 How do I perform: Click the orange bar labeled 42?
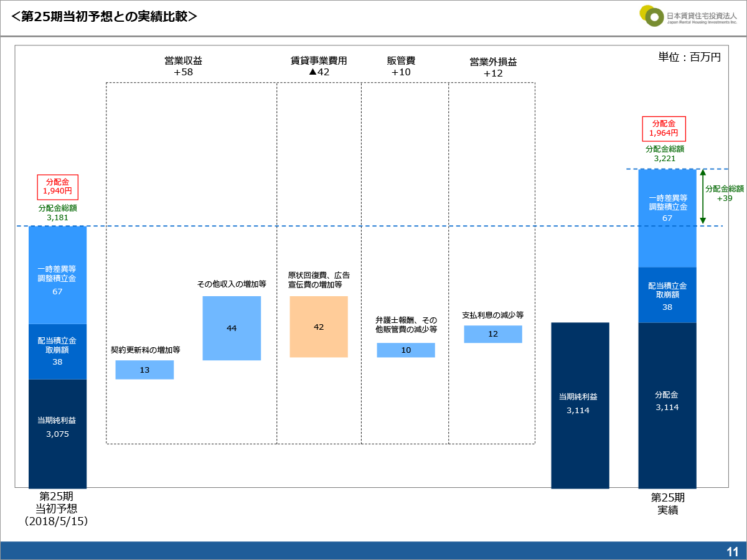(319, 327)
